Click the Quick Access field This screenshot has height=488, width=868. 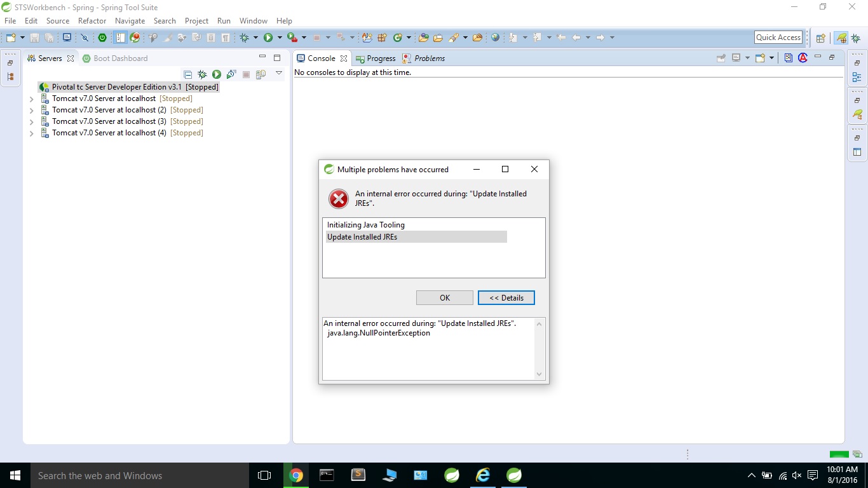pyautogui.click(x=778, y=37)
